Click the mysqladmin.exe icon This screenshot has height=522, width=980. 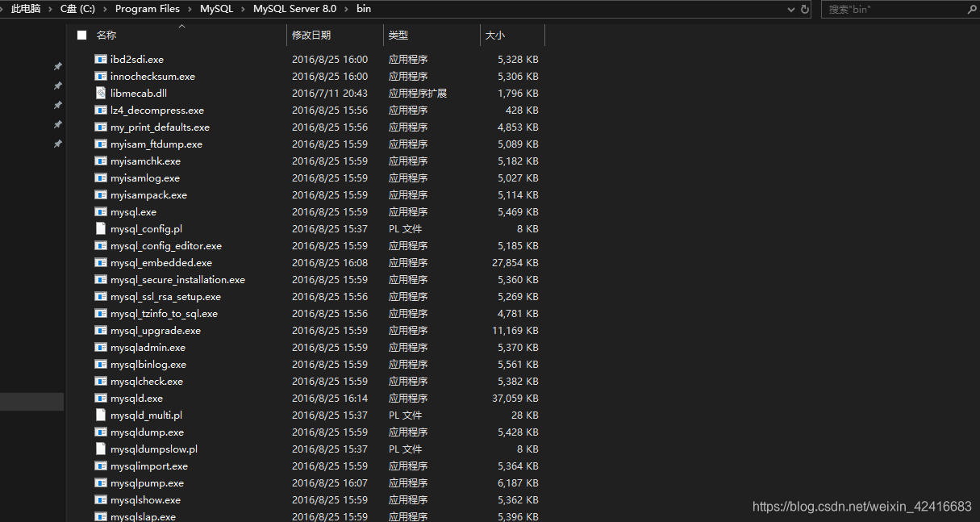(x=101, y=347)
